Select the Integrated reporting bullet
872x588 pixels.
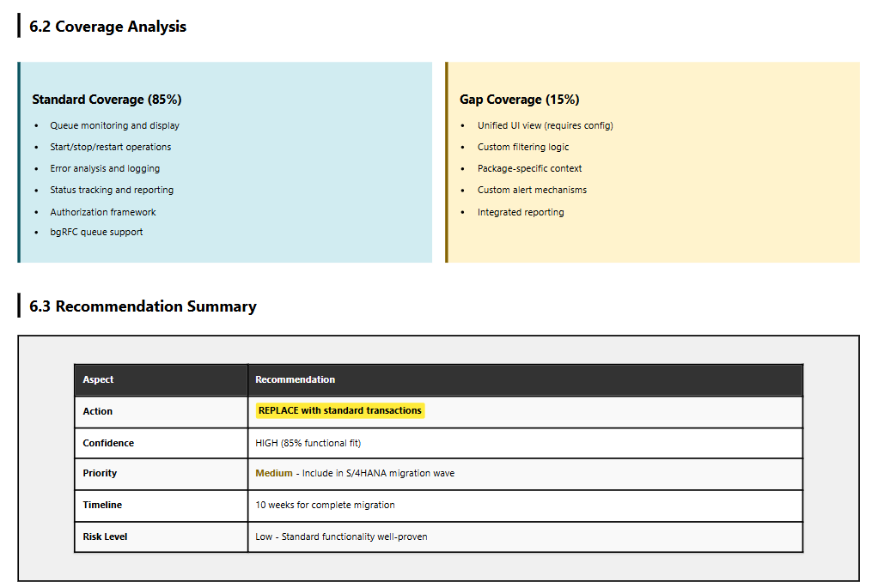(521, 212)
